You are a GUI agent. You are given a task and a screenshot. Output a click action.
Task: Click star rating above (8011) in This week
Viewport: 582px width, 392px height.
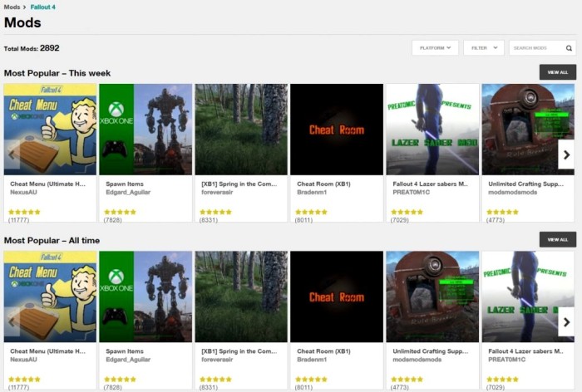311,212
